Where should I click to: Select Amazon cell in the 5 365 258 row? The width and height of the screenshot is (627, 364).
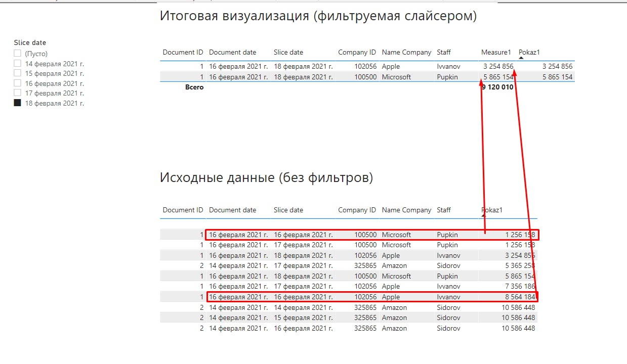[x=394, y=265]
